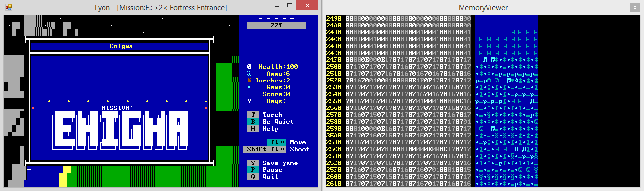Click the Ammo icon in sidebar
Image resolution: width=644 pixels, height=191 pixels.
[x=249, y=74]
